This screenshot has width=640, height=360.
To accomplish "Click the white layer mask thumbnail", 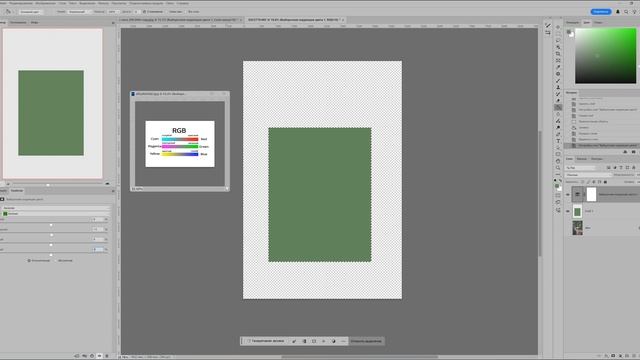I will click(x=591, y=195).
